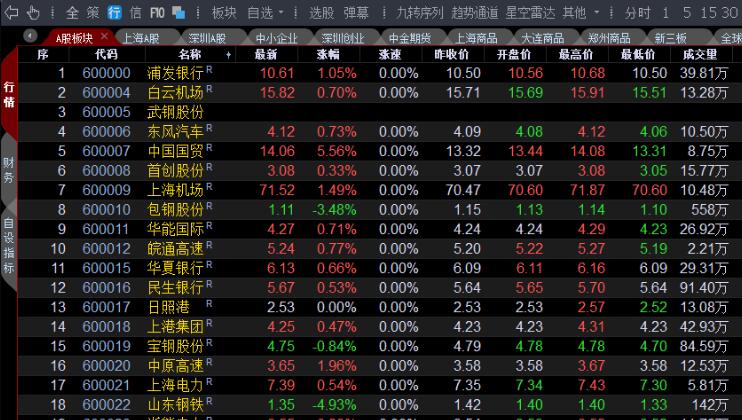Select the 行情 side tab
742x420 pixels.
pos(9,94)
